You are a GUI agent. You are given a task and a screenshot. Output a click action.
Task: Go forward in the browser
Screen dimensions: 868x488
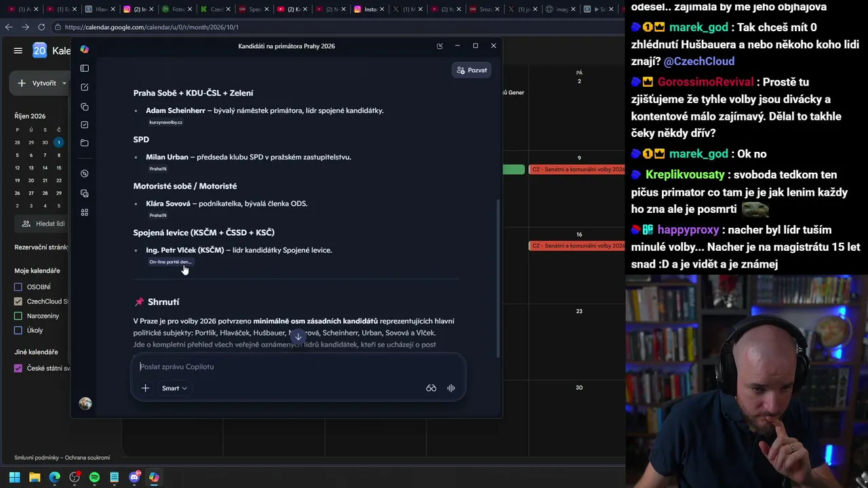(x=25, y=27)
